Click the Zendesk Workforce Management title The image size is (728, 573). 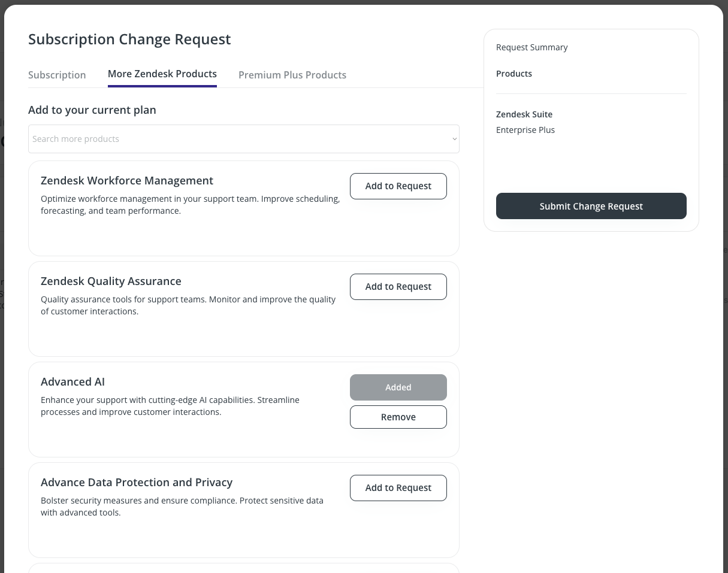click(127, 181)
